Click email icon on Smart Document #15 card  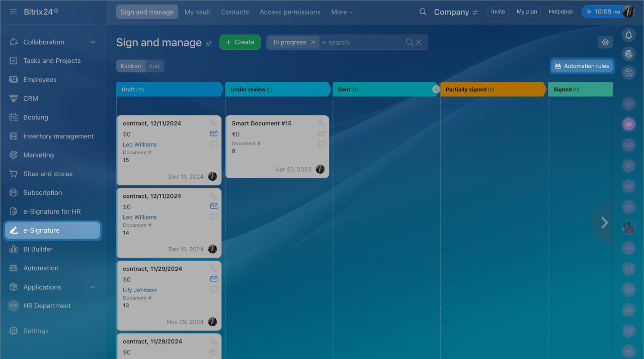pyautogui.click(x=321, y=134)
